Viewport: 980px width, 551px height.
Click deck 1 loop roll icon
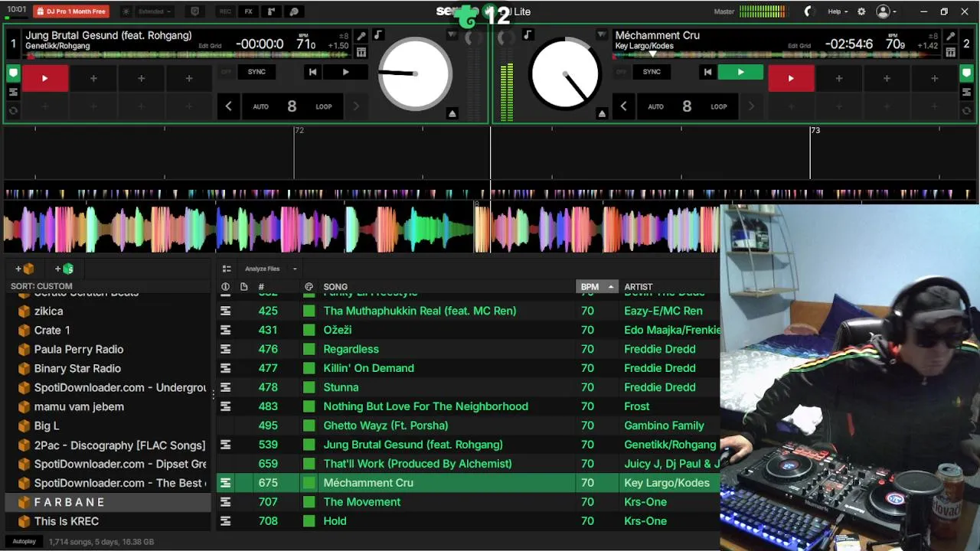[13, 110]
